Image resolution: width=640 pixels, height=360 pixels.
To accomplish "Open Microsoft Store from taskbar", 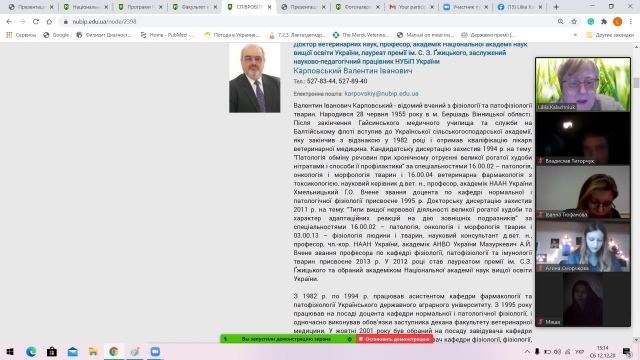I will (x=52, y=351).
